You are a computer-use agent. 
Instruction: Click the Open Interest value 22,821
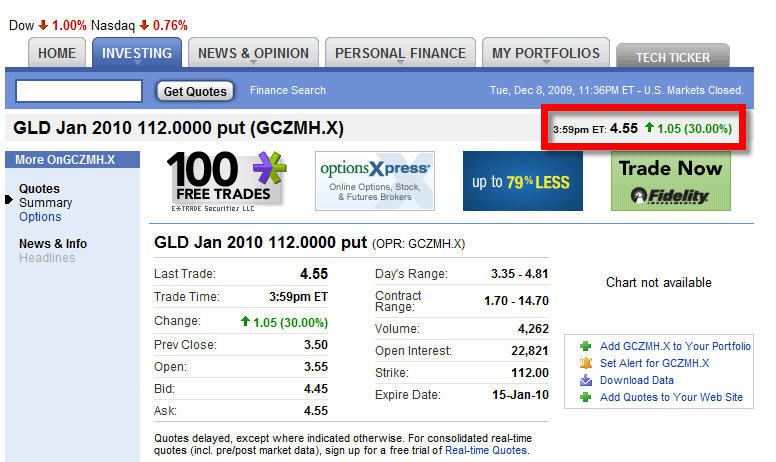530,351
